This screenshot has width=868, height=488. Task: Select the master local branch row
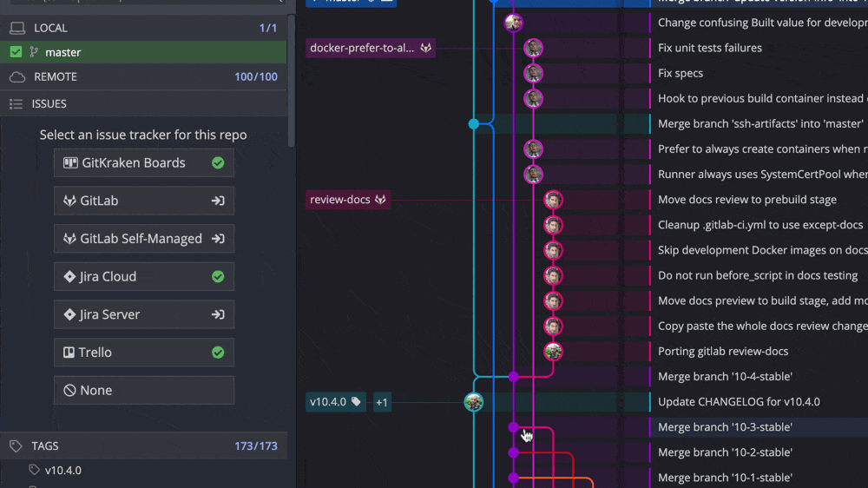[x=143, y=52]
